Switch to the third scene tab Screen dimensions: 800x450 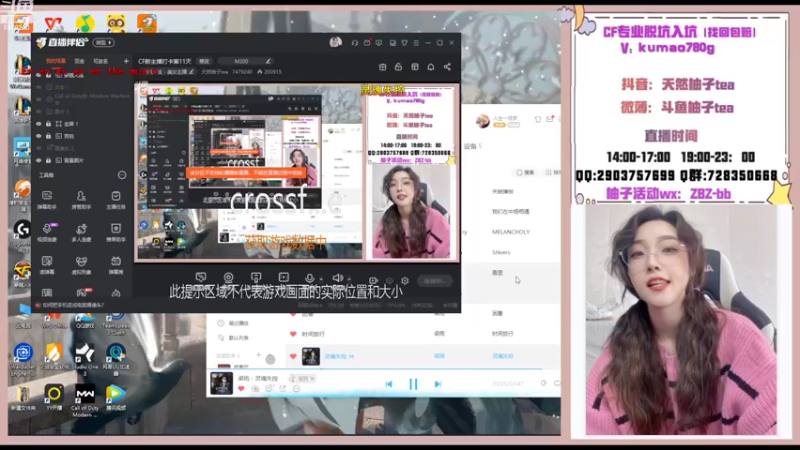100,61
